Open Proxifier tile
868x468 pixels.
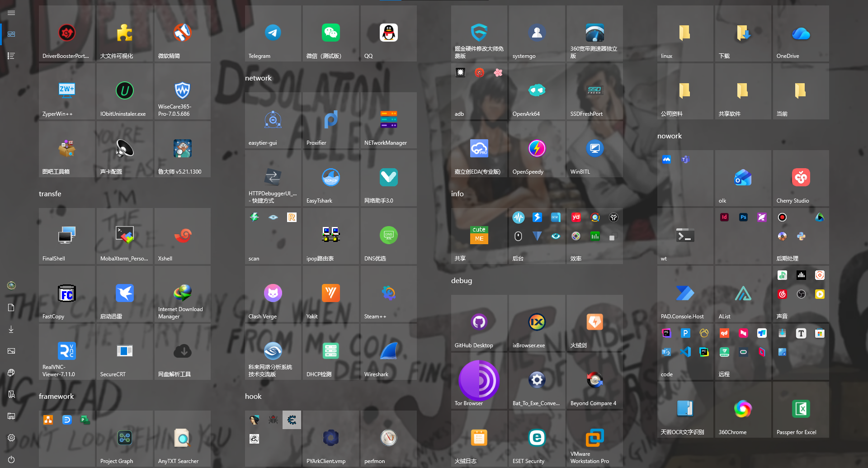click(331, 120)
